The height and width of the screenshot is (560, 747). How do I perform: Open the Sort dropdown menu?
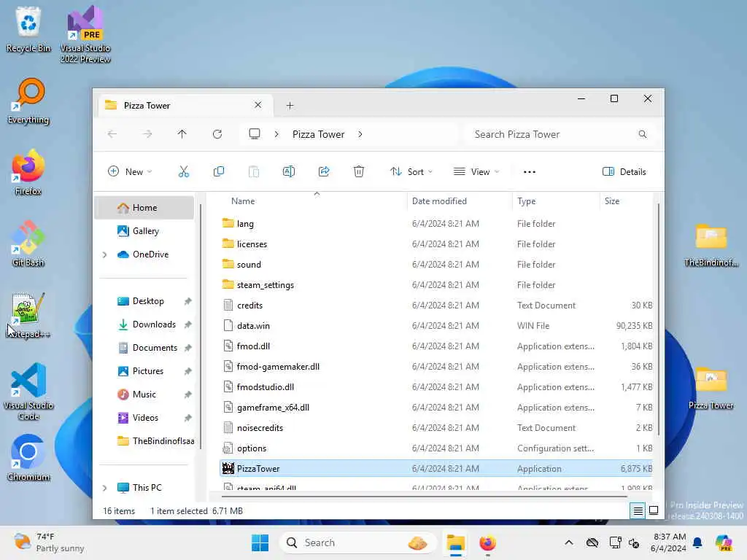411,172
